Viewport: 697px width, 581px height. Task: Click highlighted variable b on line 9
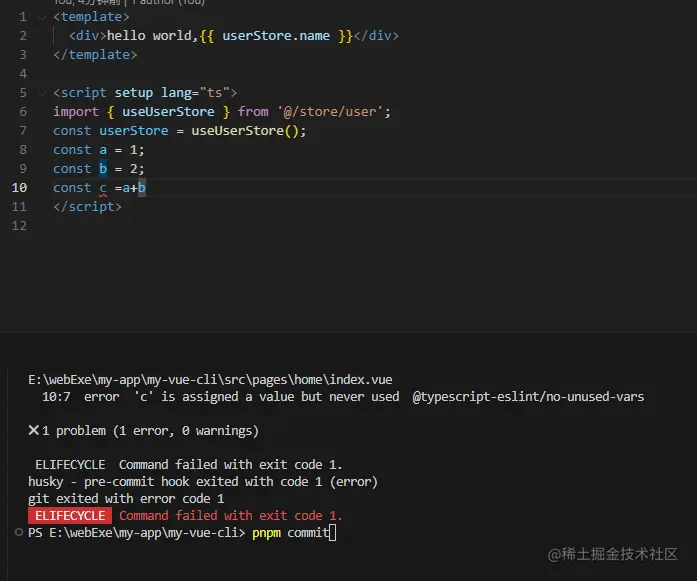pos(103,169)
